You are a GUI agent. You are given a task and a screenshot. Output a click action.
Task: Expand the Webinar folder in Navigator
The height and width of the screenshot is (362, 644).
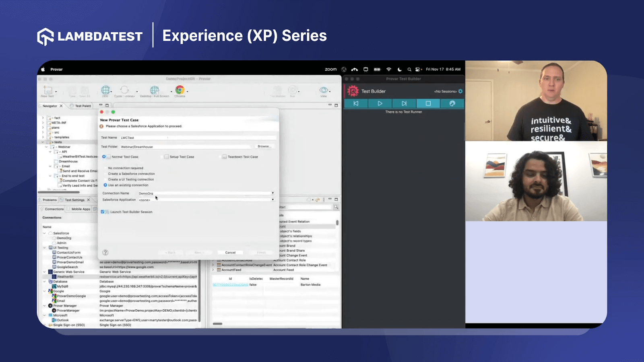pos(45,147)
